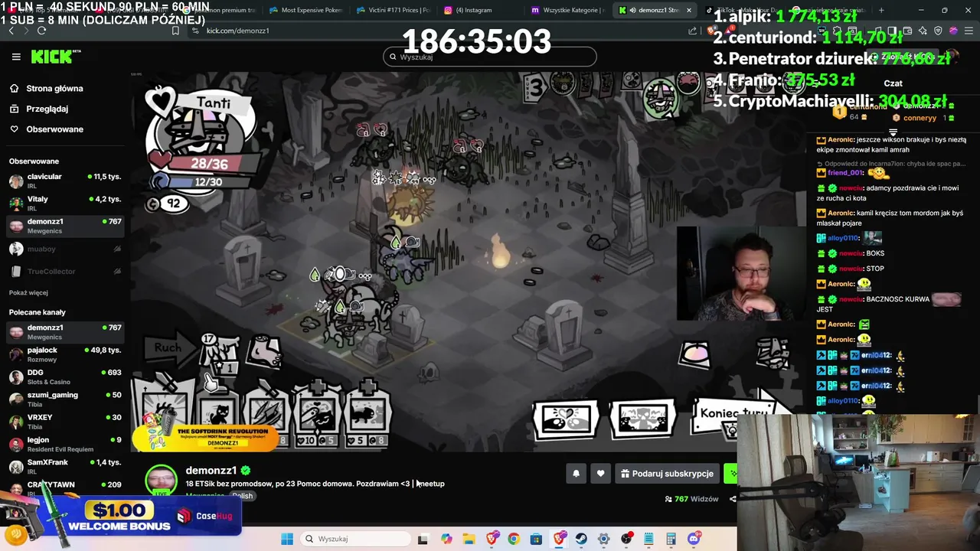980x551 pixels.
Task: Open Windows Start menu
Action: [287, 539]
